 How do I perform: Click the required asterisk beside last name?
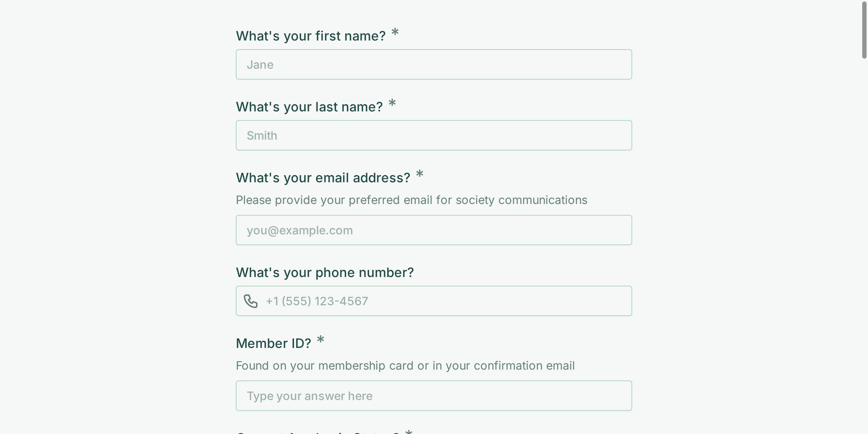[x=392, y=103]
